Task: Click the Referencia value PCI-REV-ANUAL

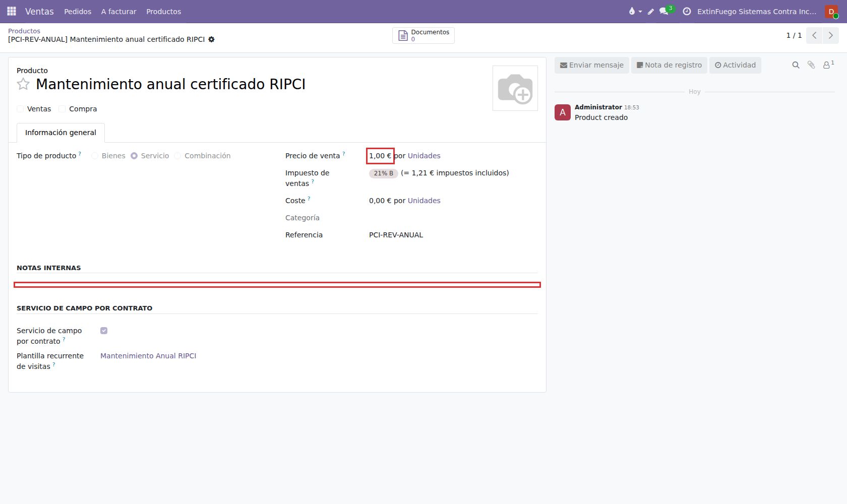Action: pyautogui.click(x=396, y=235)
